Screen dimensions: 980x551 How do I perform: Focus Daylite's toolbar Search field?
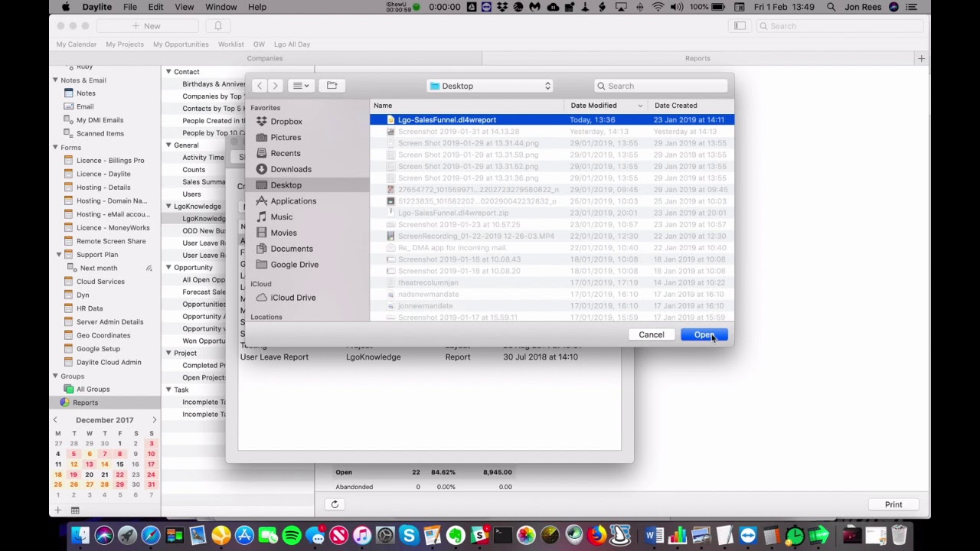coord(838,26)
